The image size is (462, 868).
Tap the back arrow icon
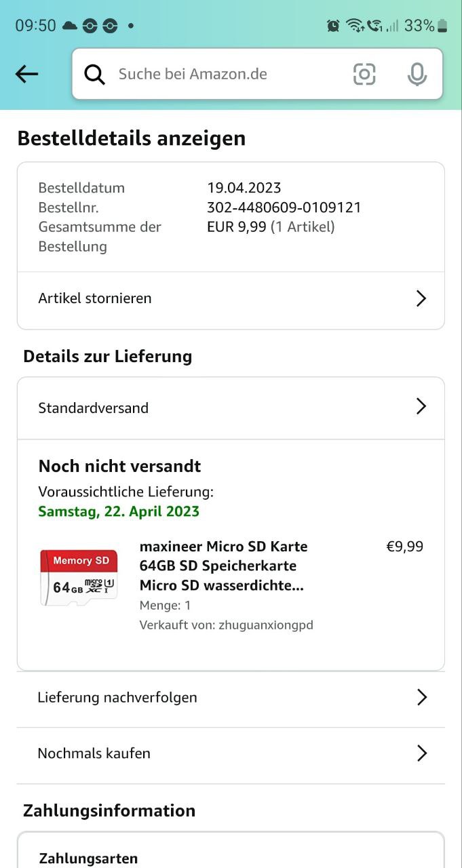pos(27,74)
